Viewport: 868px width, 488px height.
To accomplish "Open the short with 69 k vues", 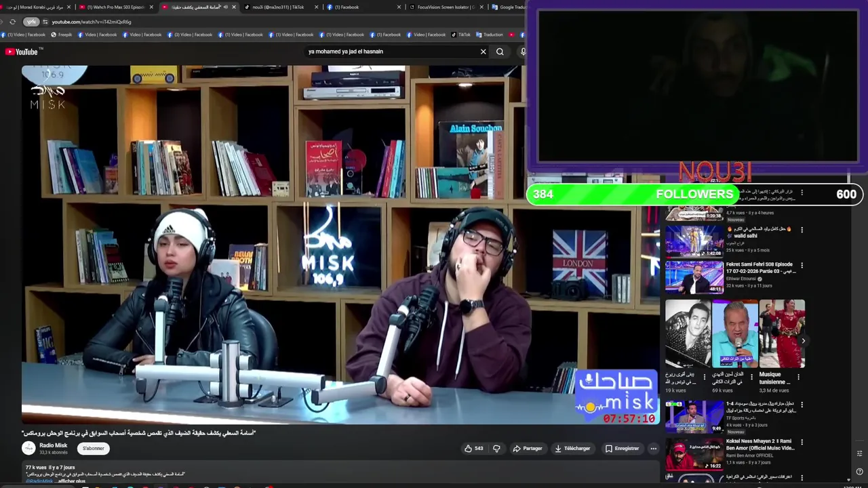I will [735, 333].
